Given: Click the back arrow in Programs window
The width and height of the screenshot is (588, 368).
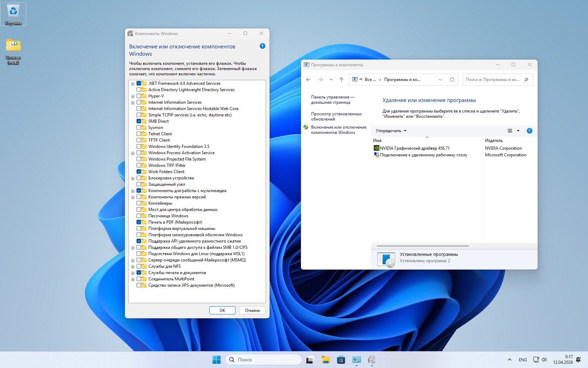Looking at the screenshot, I should coord(308,80).
